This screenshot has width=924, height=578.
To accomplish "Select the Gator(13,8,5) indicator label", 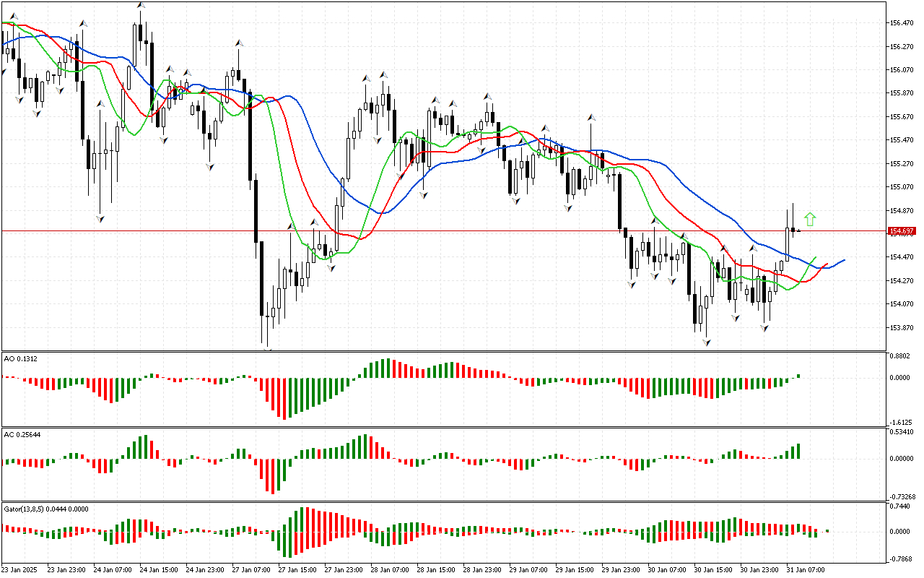I will 46,509.
